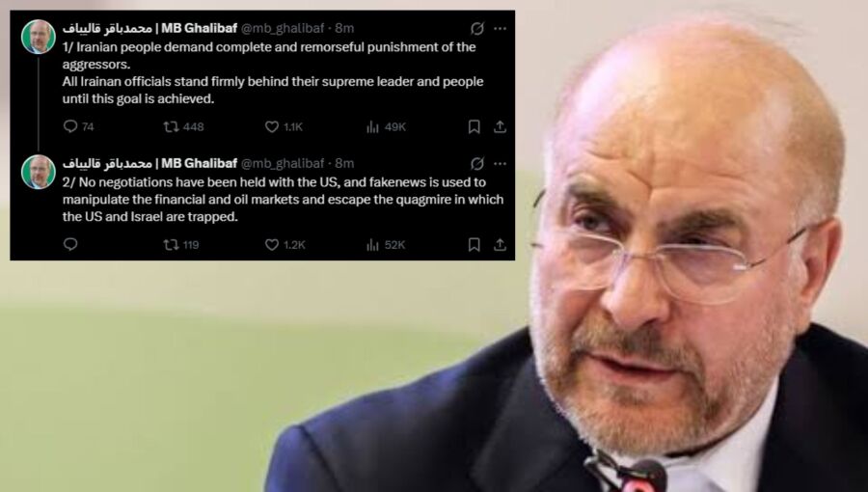Bookmark the second tweet
This screenshot has width=868, height=492.
474,245
